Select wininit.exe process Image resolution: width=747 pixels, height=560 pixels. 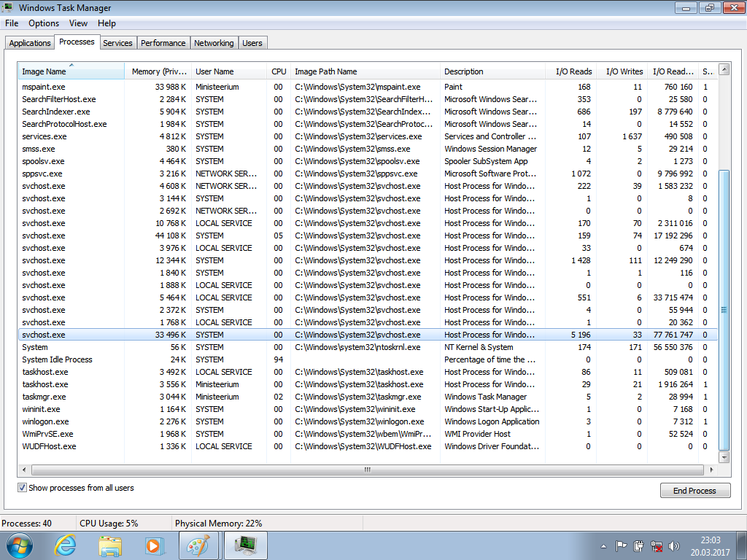coord(368,409)
